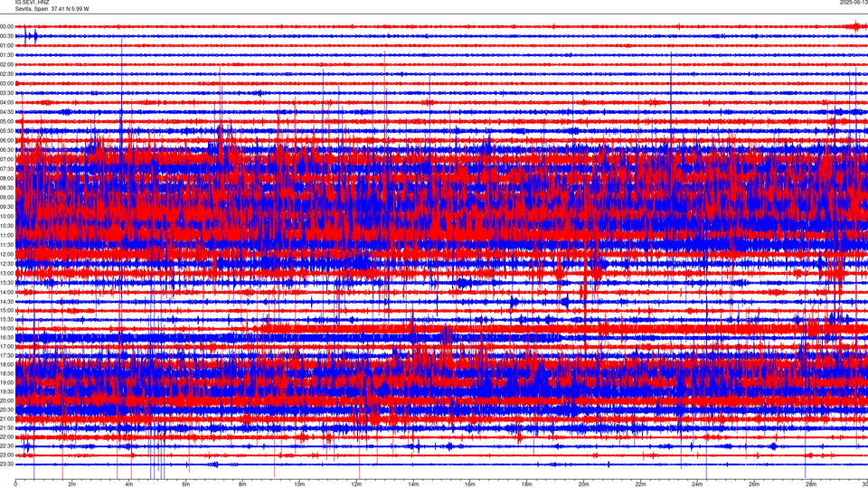Click the 16m mark on the minute axis
Image resolution: width=868 pixels, height=488 pixels.
point(470,484)
